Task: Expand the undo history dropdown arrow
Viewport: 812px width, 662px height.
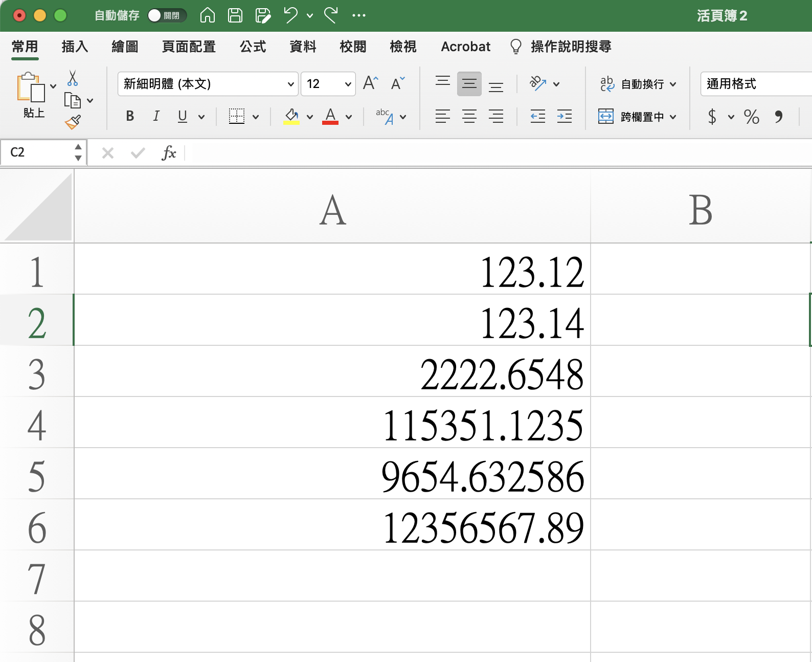Action: click(x=310, y=16)
